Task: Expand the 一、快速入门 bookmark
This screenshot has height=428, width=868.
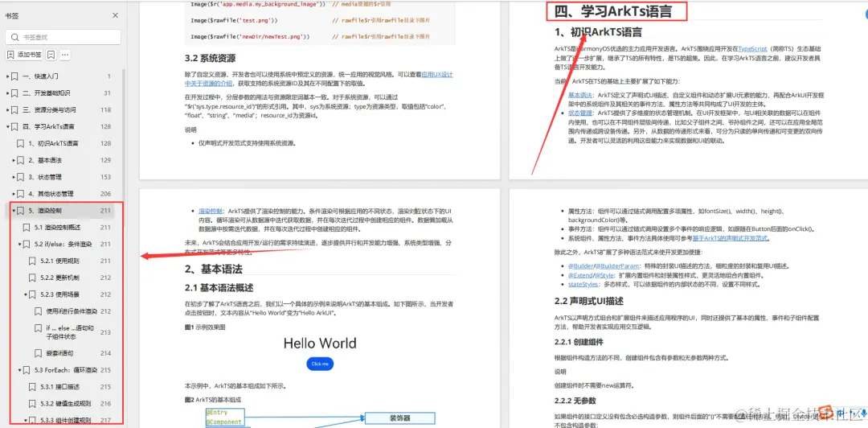Action: coord(8,76)
